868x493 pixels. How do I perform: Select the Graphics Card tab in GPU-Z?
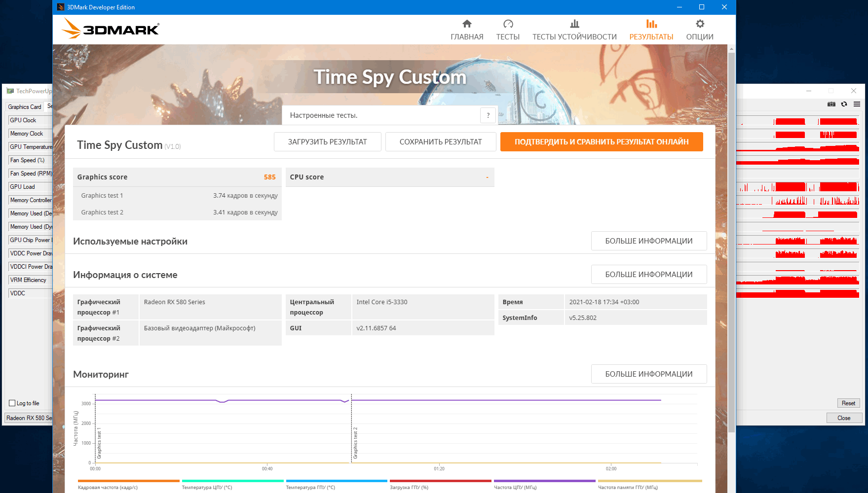pyautogui.click(x=25, y=106)
